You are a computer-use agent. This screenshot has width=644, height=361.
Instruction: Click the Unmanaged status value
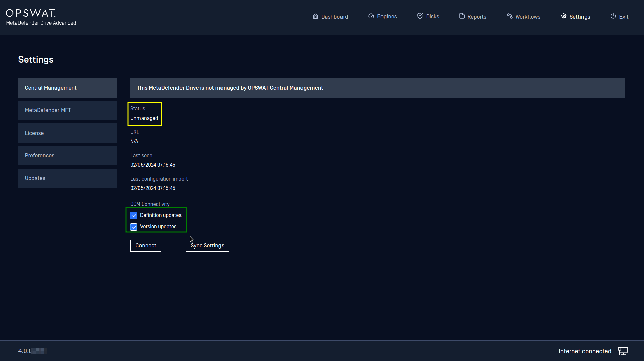point(144,118)
